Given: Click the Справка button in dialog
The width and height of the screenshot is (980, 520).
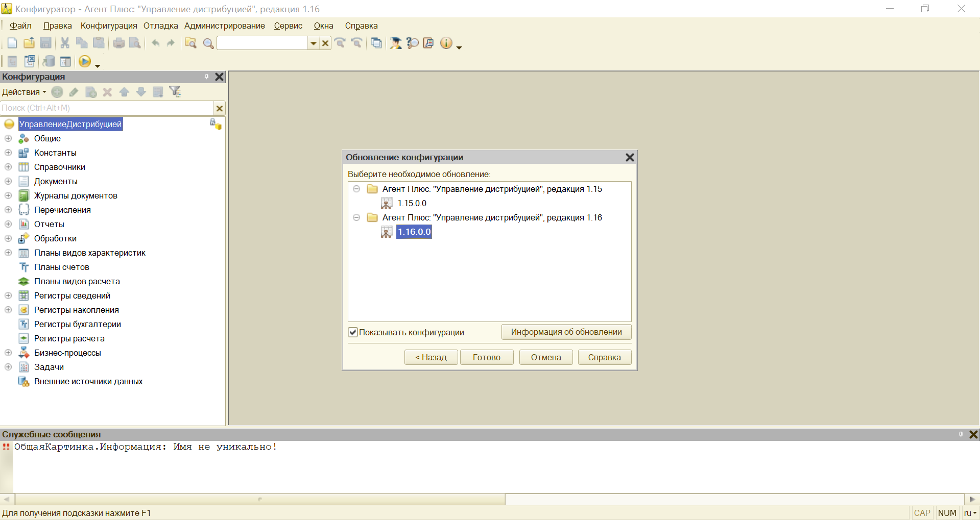Looking at the screenshot, I should click(605, 357).
